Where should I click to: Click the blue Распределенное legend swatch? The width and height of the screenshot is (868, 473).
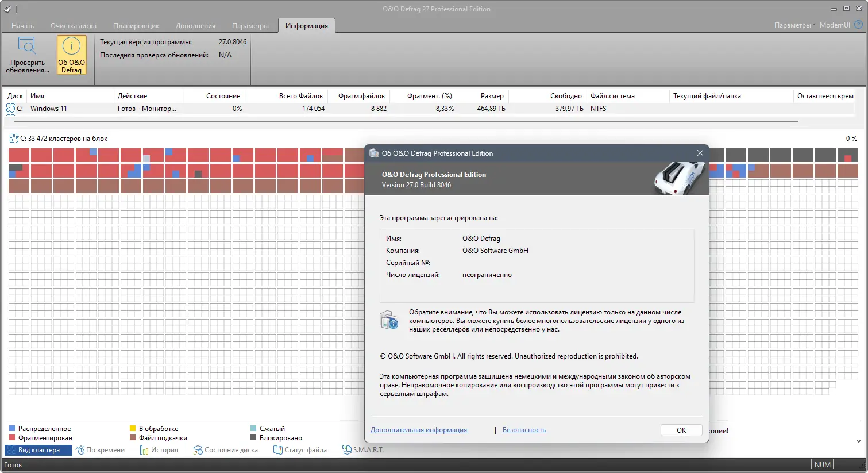(12, 429)
